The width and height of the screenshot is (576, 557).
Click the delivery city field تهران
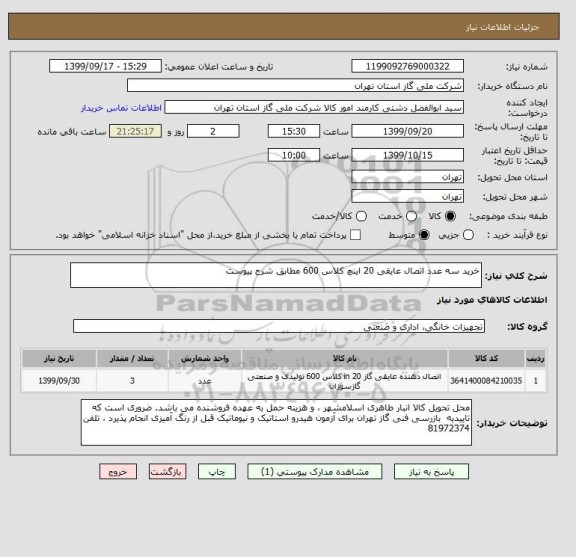pyautogui.click(x=407, y=197)
